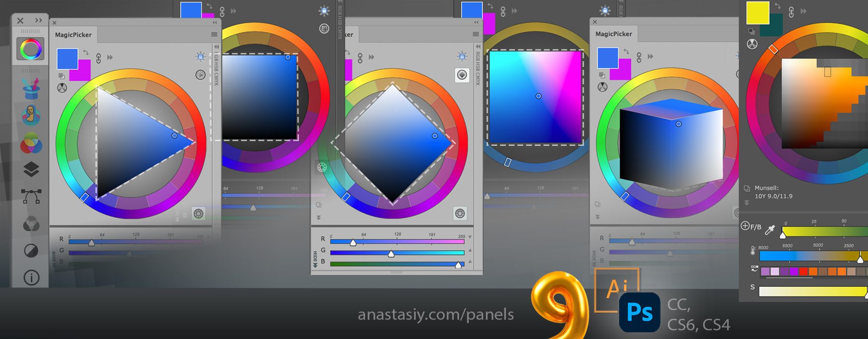The image size is (868, 339).
Task: Click the color wheel mode button at the triangle panel's bottom
Action: pos(199,213)
